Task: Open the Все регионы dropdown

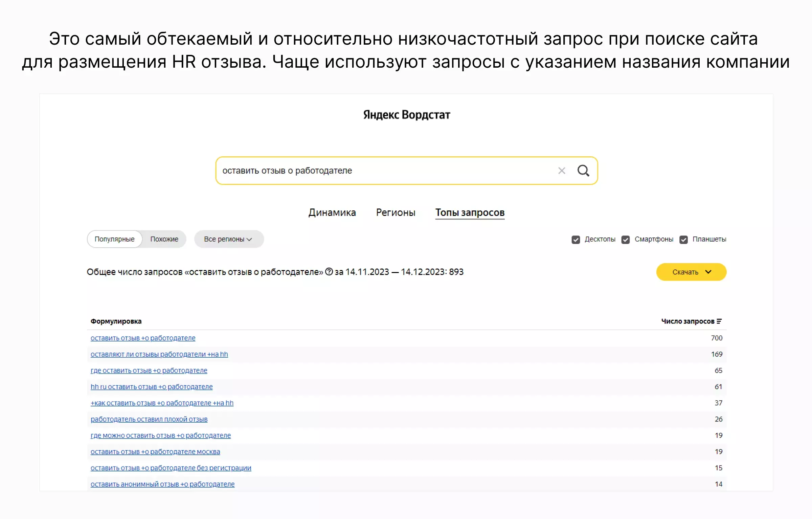Action: click(x=229, y=239)
